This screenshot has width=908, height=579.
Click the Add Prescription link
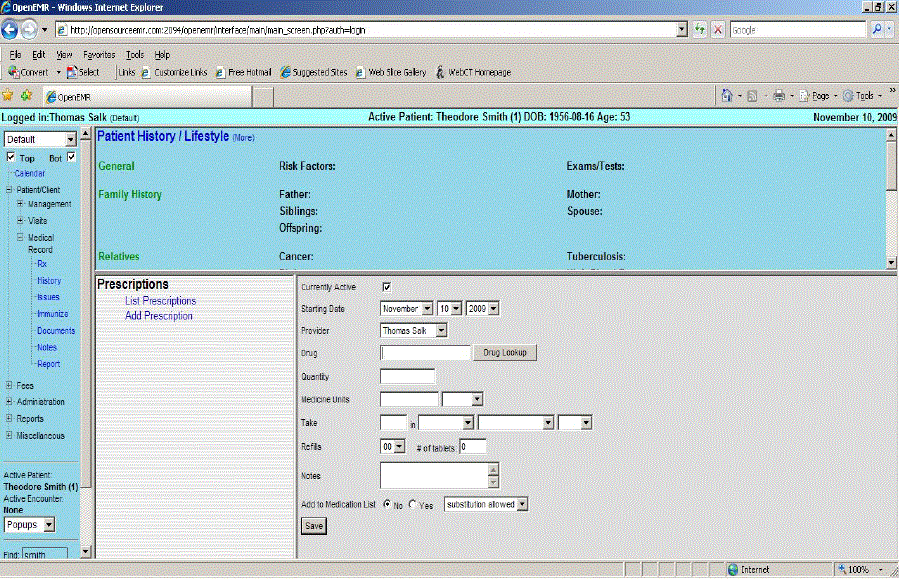tap(159, 316)
